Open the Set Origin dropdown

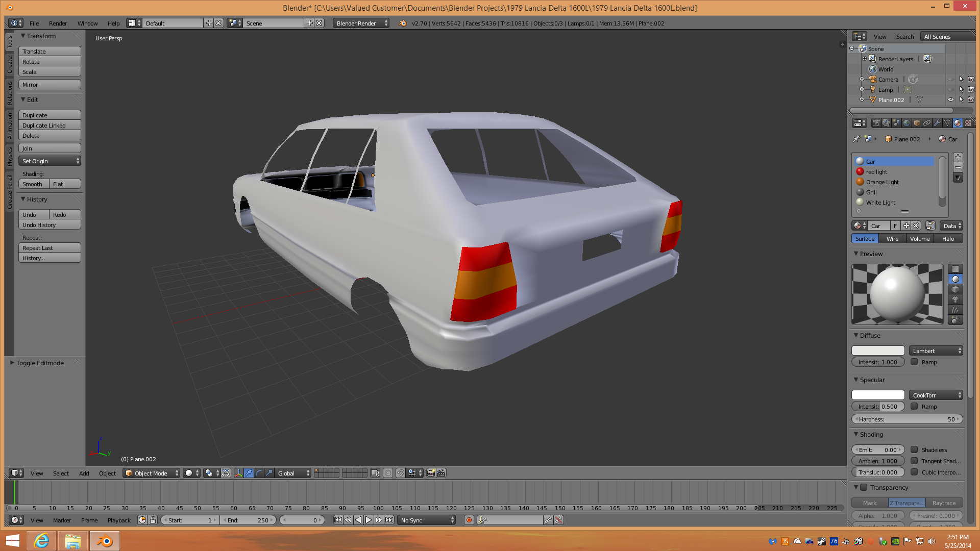click(x=50, y=161)
